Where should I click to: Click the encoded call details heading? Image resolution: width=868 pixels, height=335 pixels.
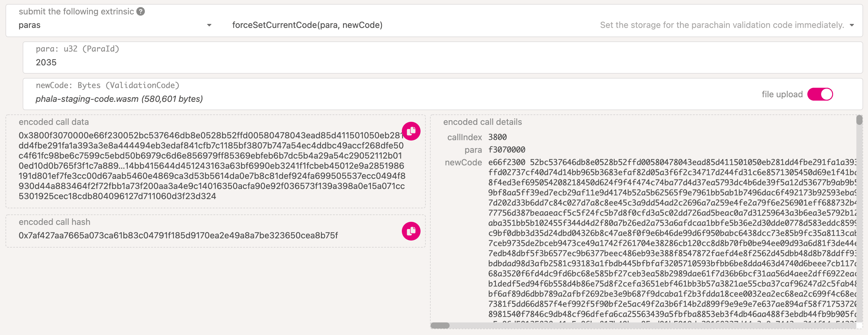click(x=482, y=122)
